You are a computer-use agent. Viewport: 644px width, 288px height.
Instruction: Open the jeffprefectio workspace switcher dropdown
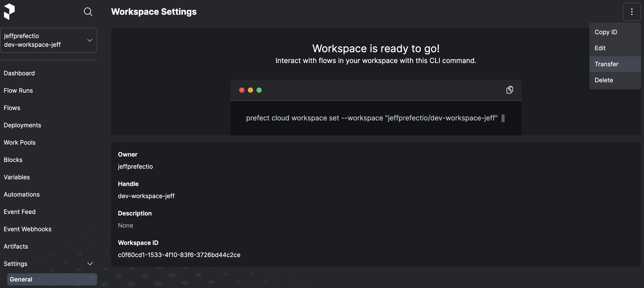tap(49, 40)
